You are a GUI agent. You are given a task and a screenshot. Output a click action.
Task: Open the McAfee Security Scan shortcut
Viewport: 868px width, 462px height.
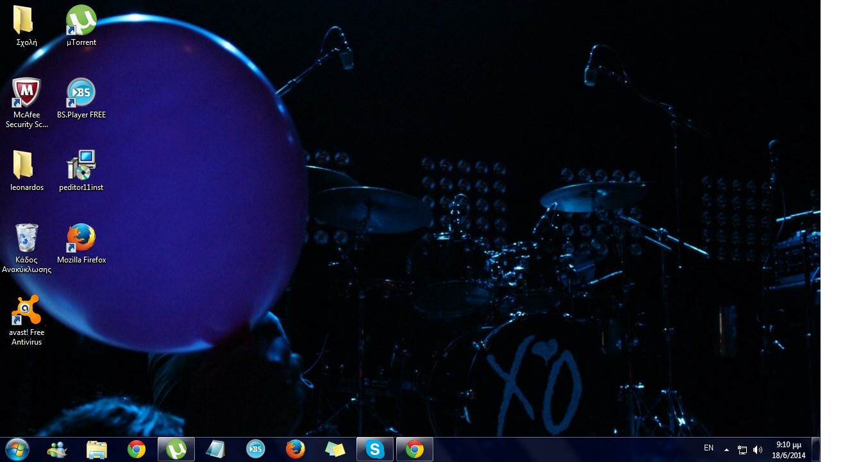pyautogui.click(x=26, y=103)
